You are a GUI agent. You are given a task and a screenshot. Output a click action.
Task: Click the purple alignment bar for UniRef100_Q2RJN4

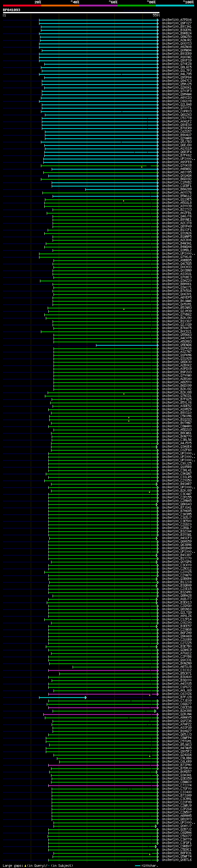[x=101, y=714]
